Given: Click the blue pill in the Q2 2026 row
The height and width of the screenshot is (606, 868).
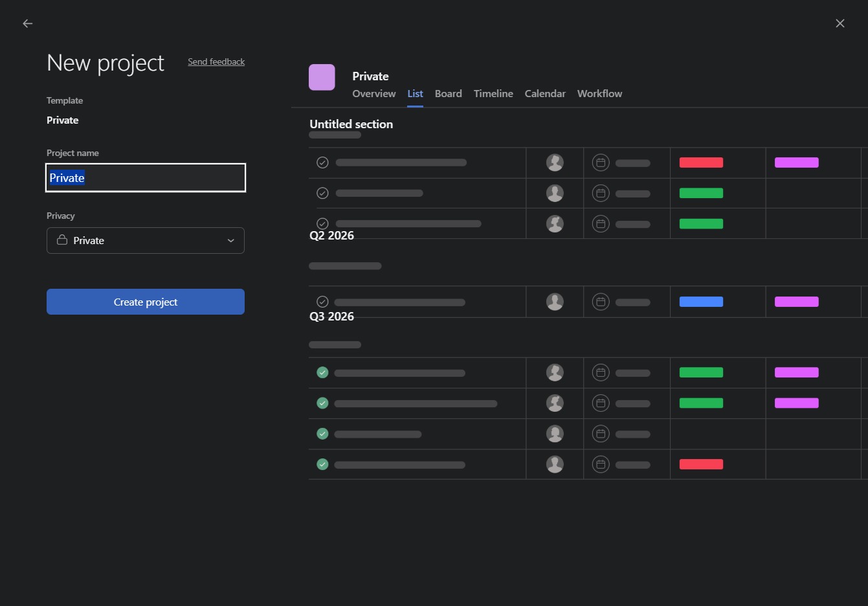Looking at the screenshot, I should (701, 302).
